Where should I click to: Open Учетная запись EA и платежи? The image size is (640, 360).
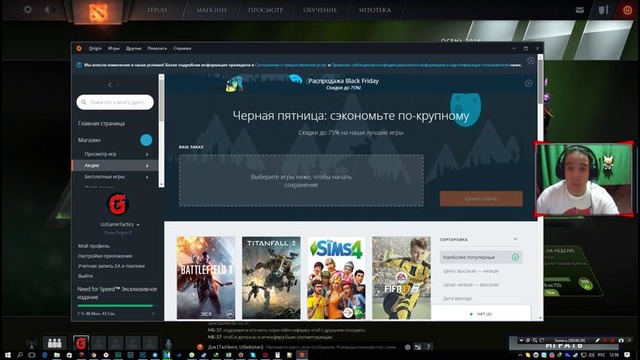pos(111,266)
